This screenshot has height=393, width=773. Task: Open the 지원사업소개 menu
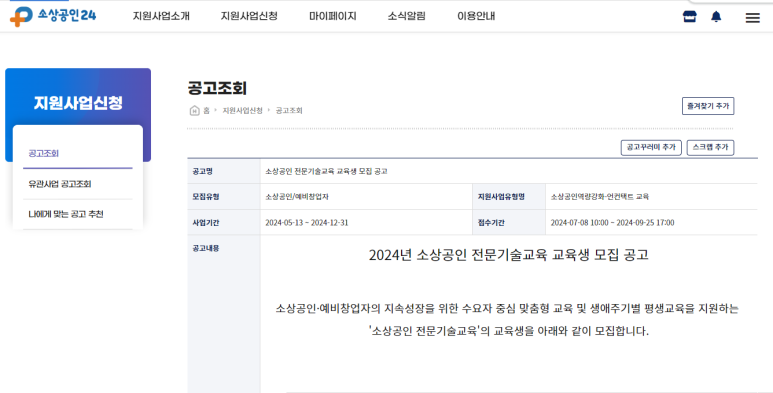pyautogui.click(x=161, y=16)
